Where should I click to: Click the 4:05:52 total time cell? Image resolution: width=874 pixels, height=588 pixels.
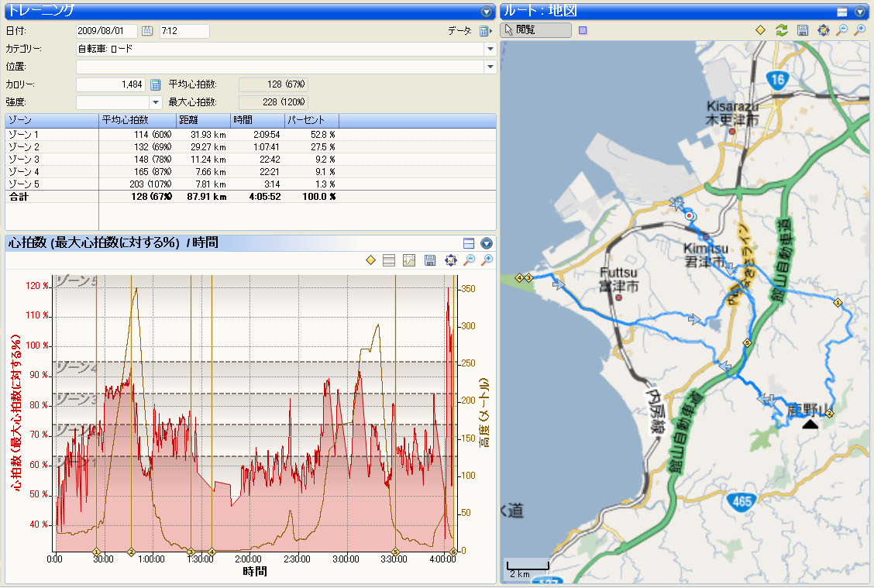265,197
